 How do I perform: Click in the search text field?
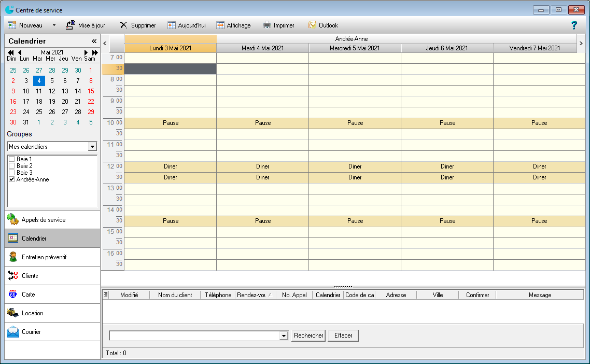[194, 336]
